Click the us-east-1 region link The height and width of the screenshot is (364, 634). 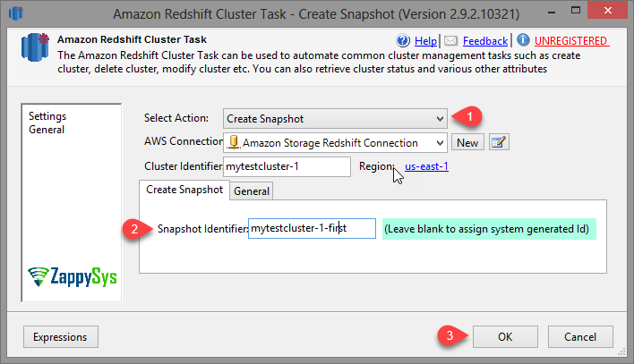click(x=426, y=166)
